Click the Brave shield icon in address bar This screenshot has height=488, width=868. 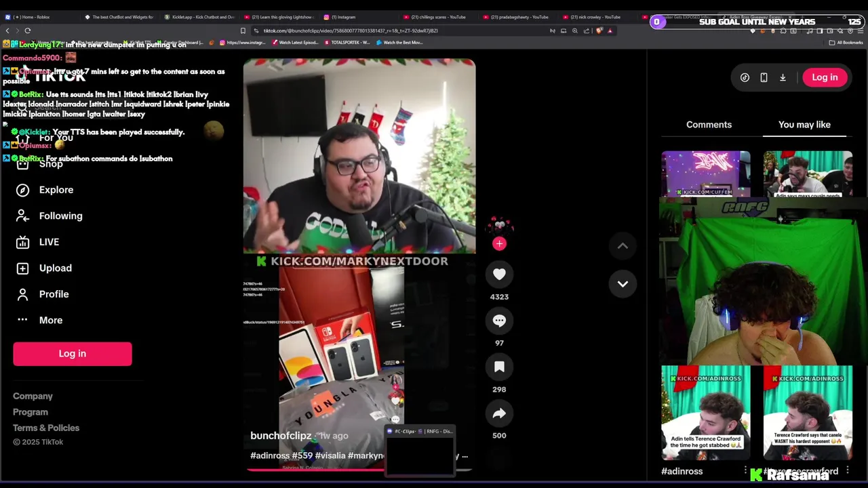(x=599, y=30)
